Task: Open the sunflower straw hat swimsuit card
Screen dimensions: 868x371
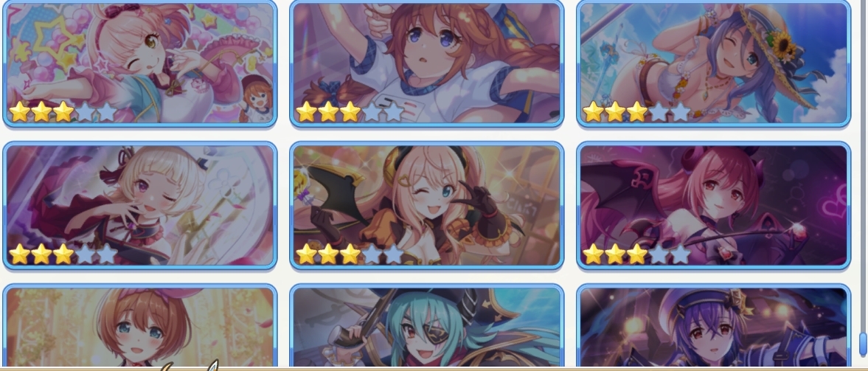Action: (x=713, y=63)
